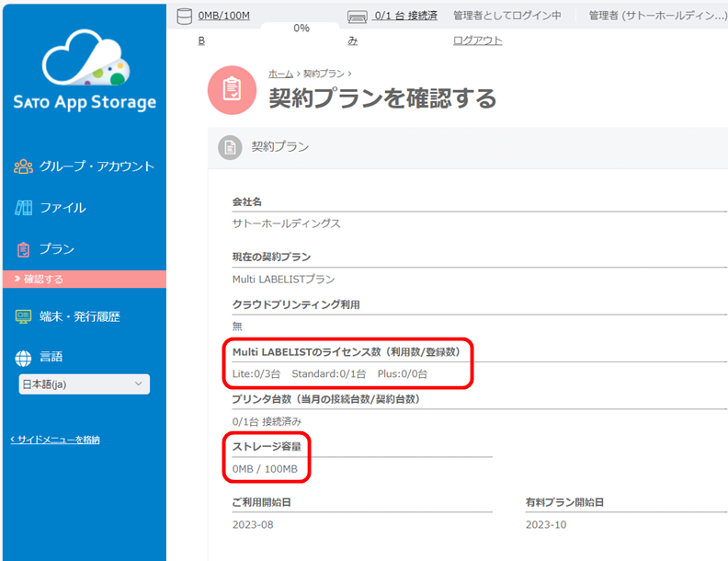Click the printer icon in top bar

tap(357, 17)
